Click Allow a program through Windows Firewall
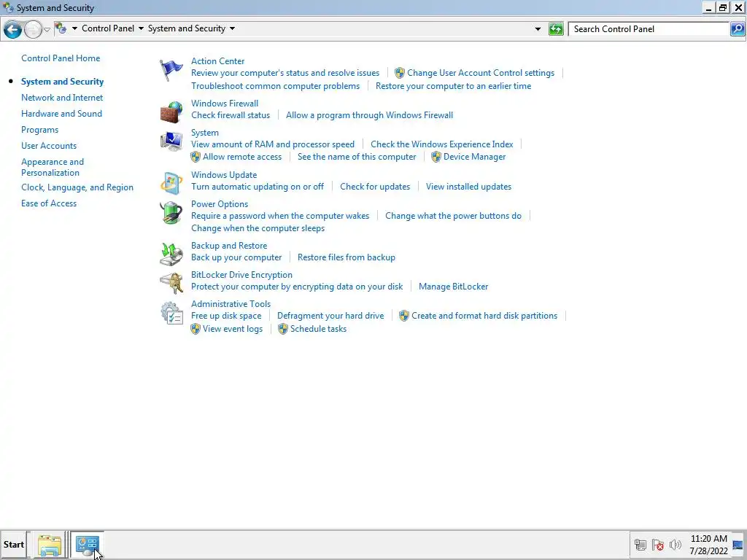 coord(370,115)
